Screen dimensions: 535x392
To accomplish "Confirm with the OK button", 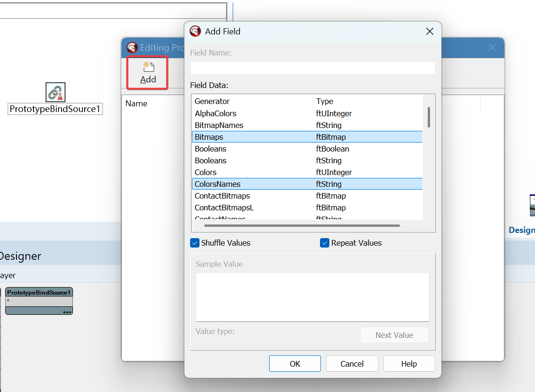I will (295, 364).
